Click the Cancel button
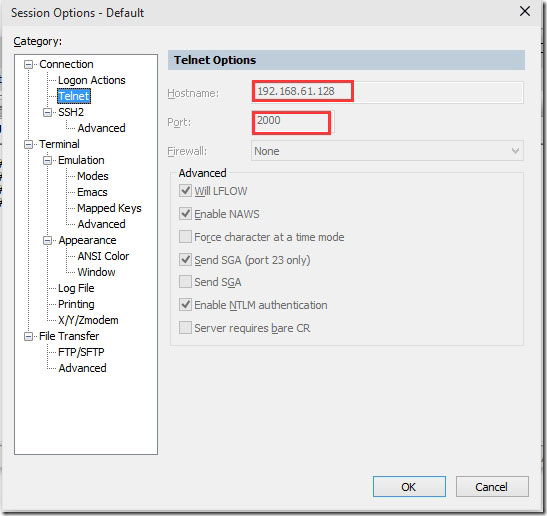The width and height of the screenshot is (547, 516). point(492,487)
